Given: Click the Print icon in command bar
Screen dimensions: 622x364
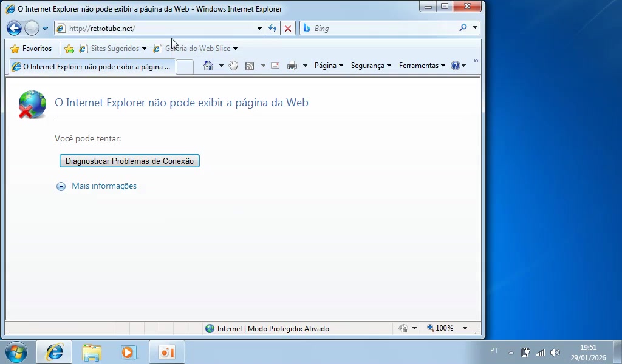Looking at the screenshot, I should (292, 66).
